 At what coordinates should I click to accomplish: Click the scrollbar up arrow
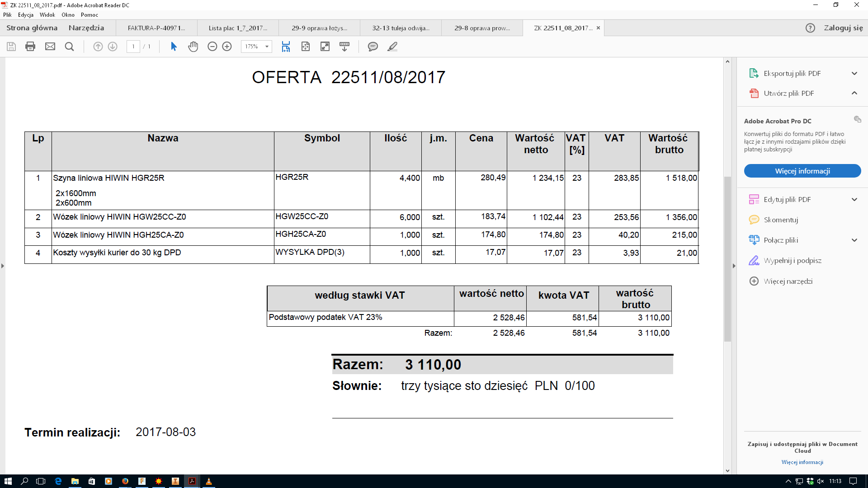[727, 61]
